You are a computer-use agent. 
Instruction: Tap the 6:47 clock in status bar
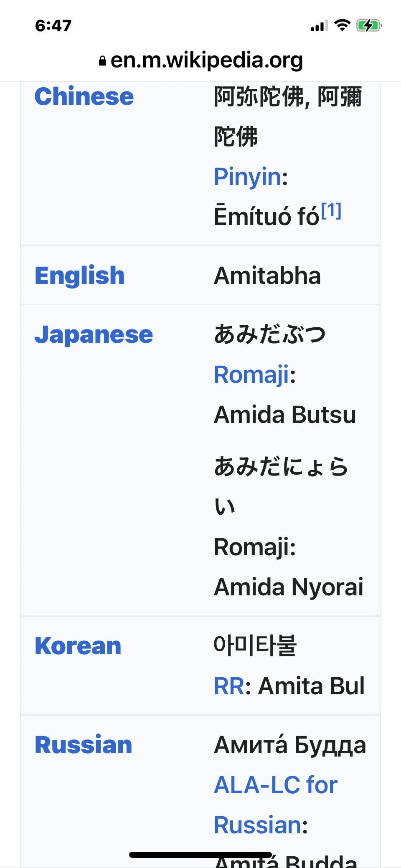[53, 25]
